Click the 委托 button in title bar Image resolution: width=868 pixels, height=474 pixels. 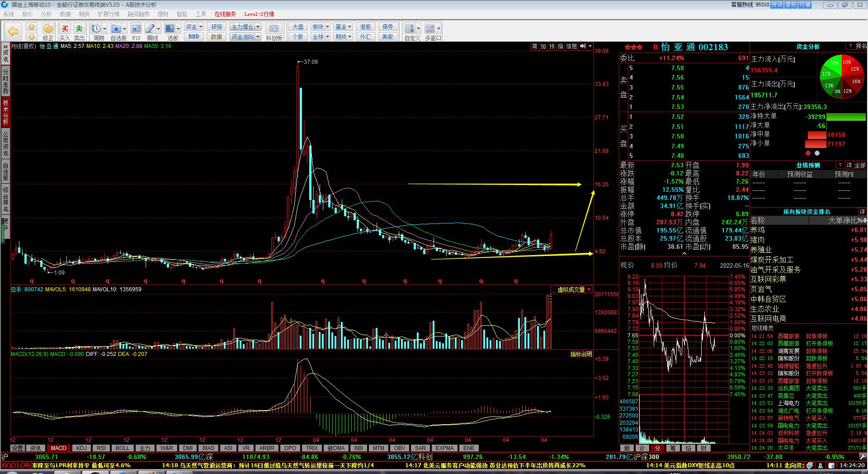pyautogui.click(x=791, y=5)
